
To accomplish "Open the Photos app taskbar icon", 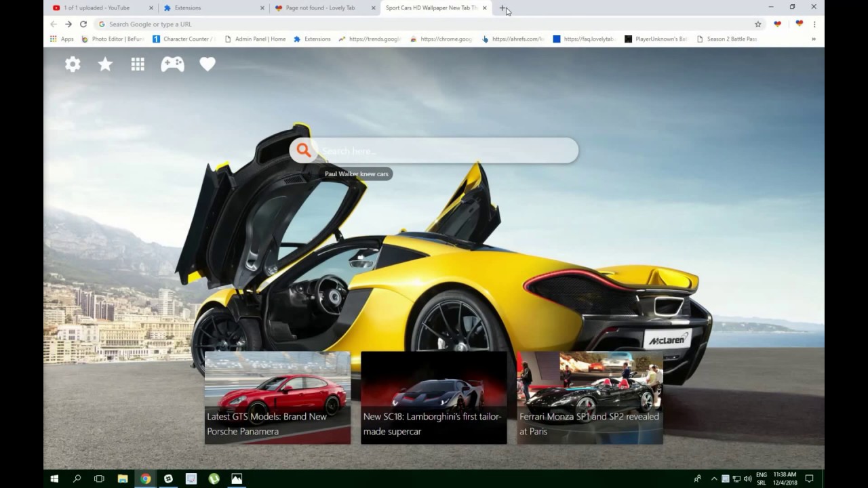I will [x=237, y=479].
